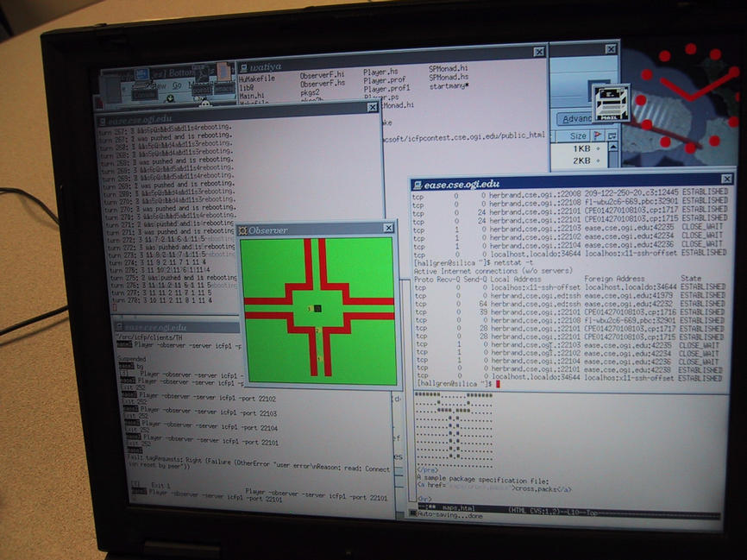
Task: Click the line ending '-port 22103'
Action: pyautogui.click(x=200, y=412)
